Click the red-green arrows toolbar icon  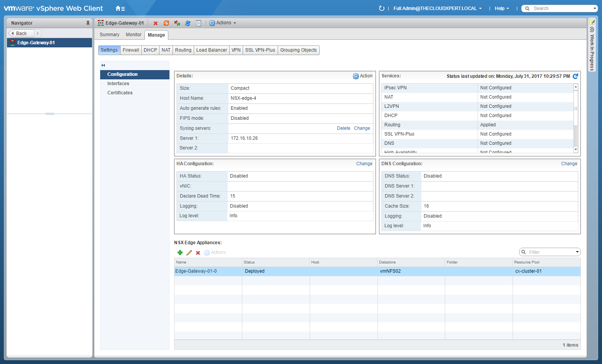pyautogui.click(x=177, y=23)
